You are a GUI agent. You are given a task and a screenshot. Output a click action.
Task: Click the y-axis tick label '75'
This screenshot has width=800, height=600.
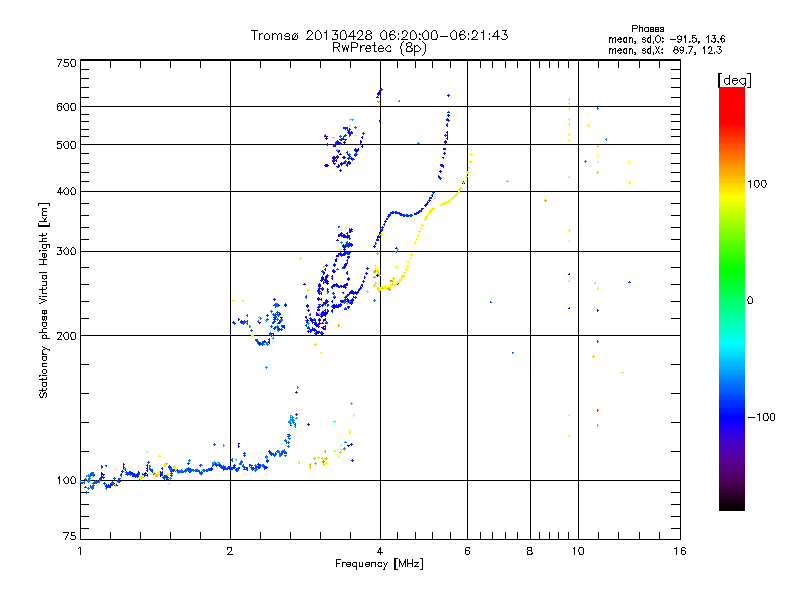click(x=70, y=536)
